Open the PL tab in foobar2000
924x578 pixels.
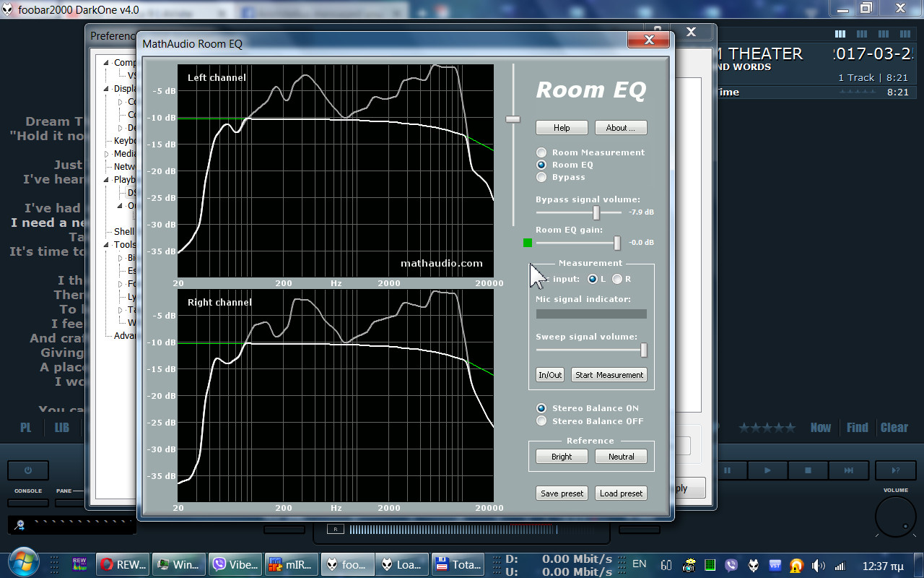tap(26, 428)
